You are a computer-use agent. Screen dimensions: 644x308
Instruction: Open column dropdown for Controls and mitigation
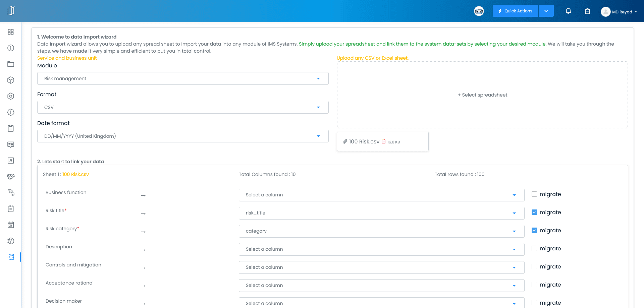coord(381,267)
